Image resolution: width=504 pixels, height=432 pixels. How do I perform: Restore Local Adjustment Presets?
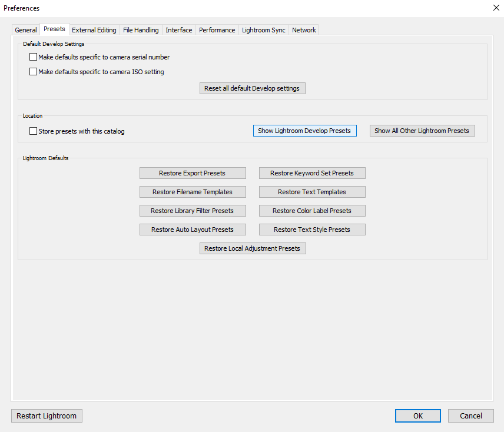(253, 248)
